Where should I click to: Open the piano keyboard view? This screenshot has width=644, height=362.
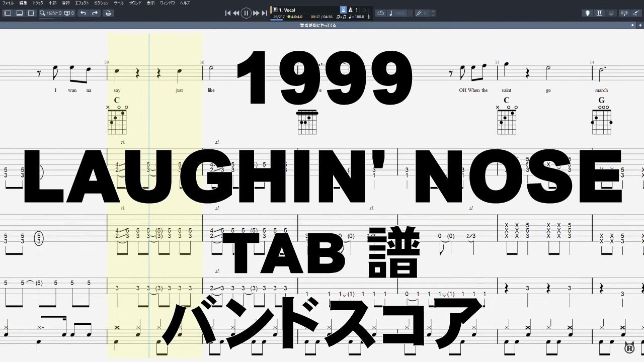pos(600,13)
